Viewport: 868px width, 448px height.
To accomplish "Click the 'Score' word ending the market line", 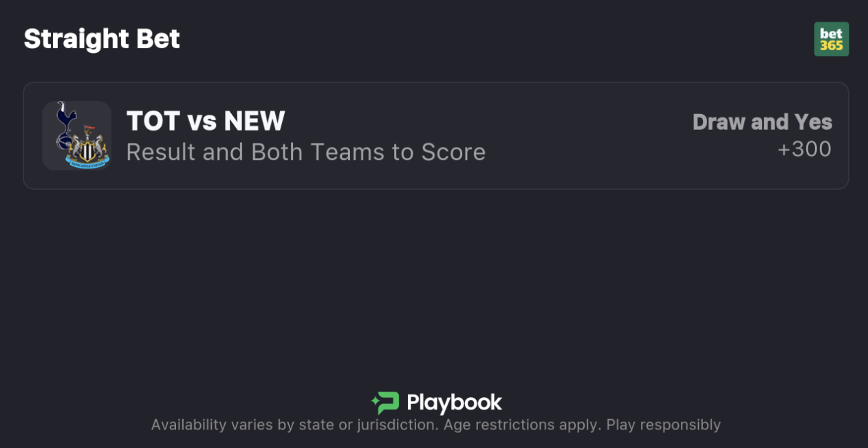I will [x=455, y=152].
